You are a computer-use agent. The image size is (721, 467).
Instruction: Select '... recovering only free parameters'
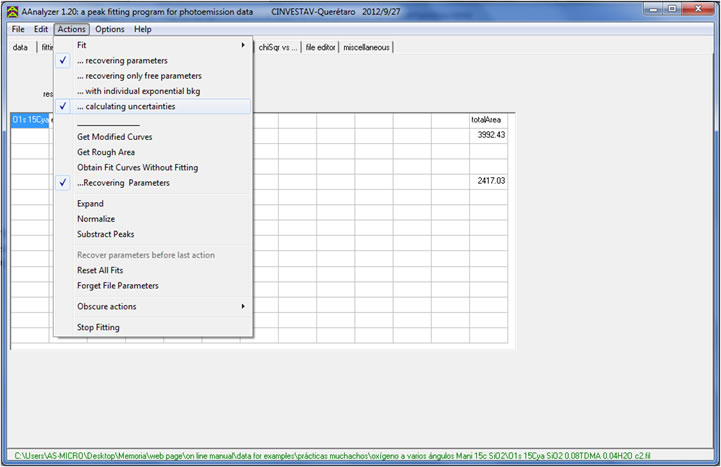(x=139, y=76)
